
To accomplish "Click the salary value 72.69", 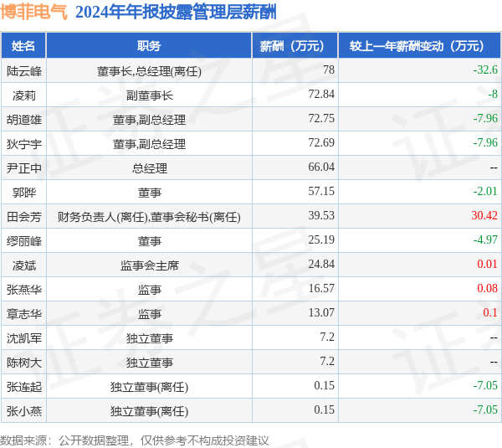I will 321,143.
